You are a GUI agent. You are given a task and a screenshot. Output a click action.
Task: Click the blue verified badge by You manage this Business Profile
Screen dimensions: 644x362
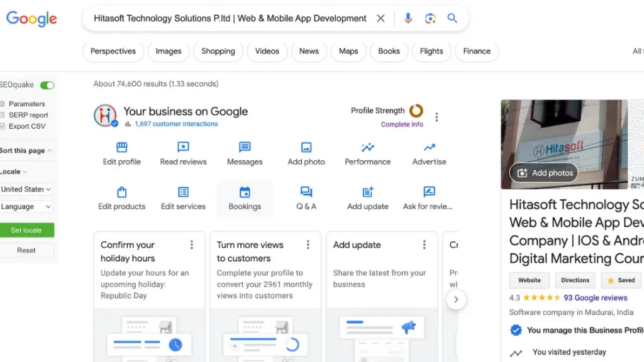(x=516, y=331)
